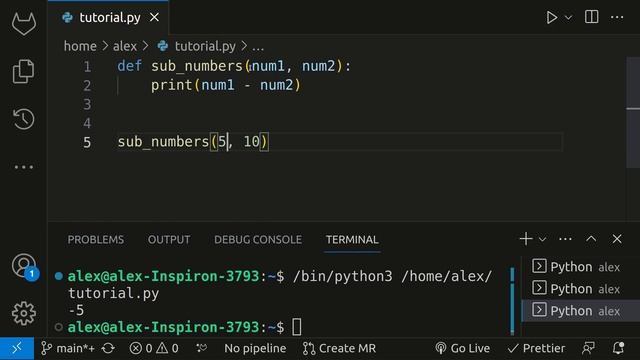The image size is (640, 360).
Task: Open the Accounts icon with badge
Action: (24, 267)
